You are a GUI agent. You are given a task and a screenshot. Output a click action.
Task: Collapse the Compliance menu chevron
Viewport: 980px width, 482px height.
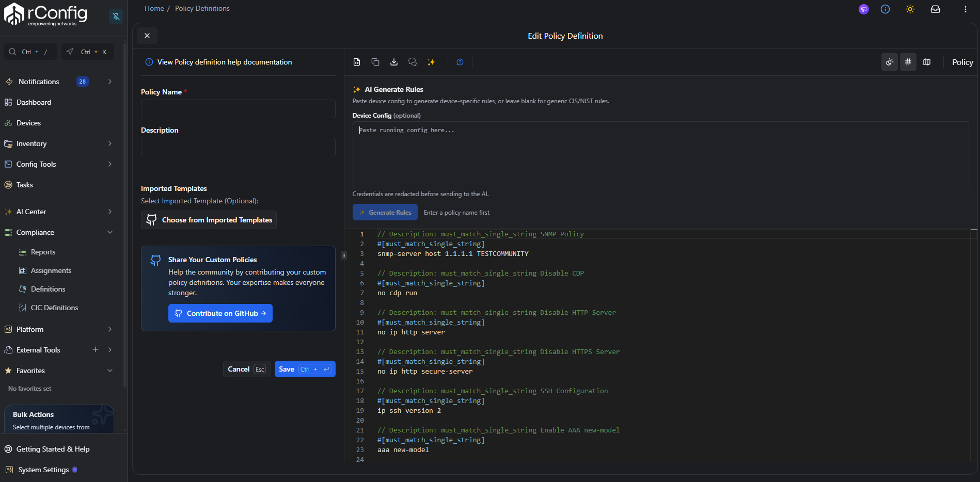[110, 232]
